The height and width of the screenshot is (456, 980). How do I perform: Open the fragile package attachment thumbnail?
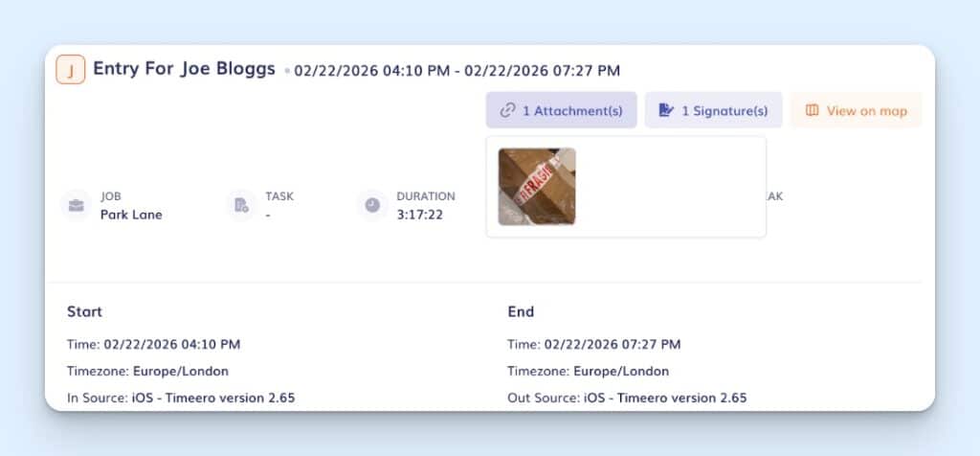point(537,186)
